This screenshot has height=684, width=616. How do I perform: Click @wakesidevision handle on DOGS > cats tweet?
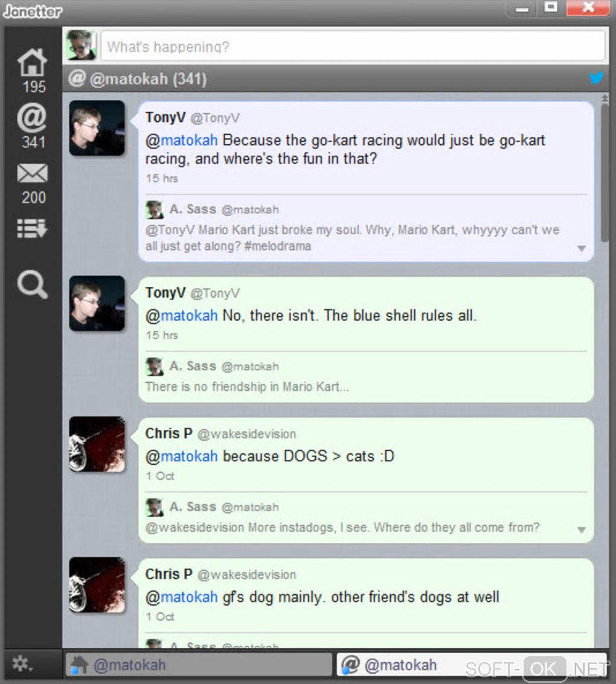pos(247,434)
